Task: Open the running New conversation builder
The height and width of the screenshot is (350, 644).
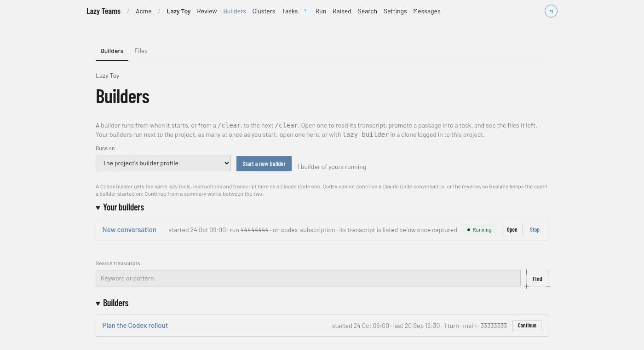Action: point(512,230)
